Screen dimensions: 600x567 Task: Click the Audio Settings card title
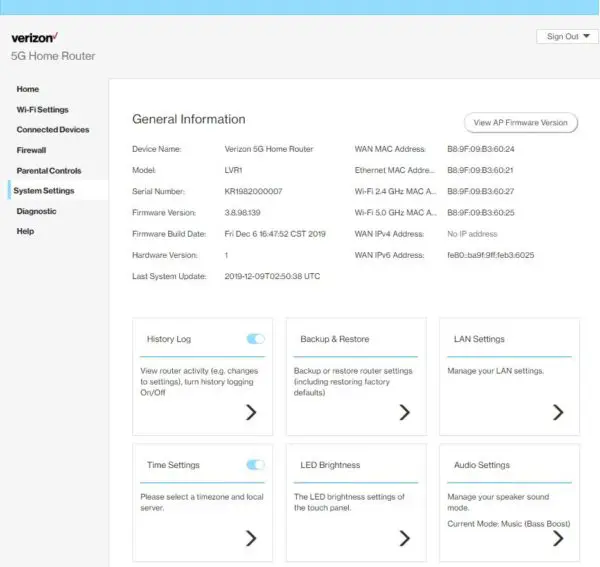coord(482,465)
